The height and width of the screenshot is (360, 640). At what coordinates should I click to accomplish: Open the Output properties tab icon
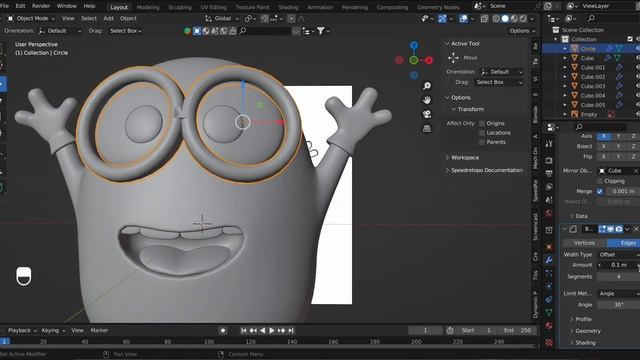(549, 173)
